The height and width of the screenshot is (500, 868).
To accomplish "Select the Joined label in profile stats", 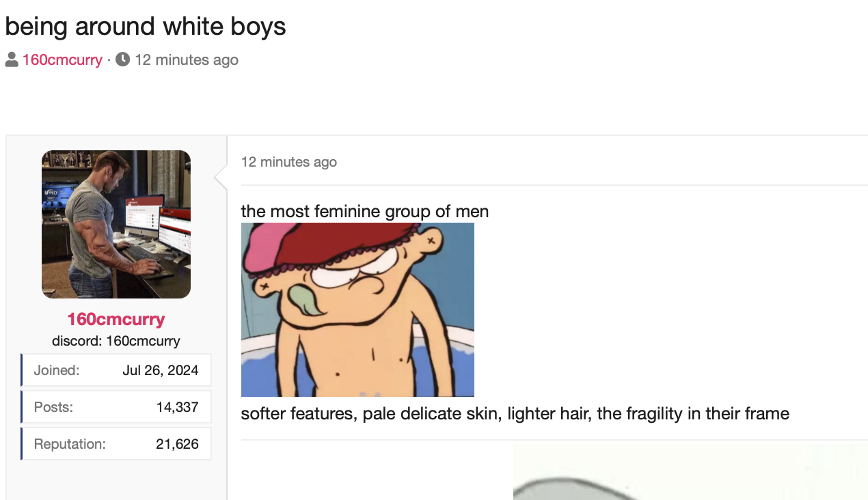I will pyautogui.click(x=57, y=370).
